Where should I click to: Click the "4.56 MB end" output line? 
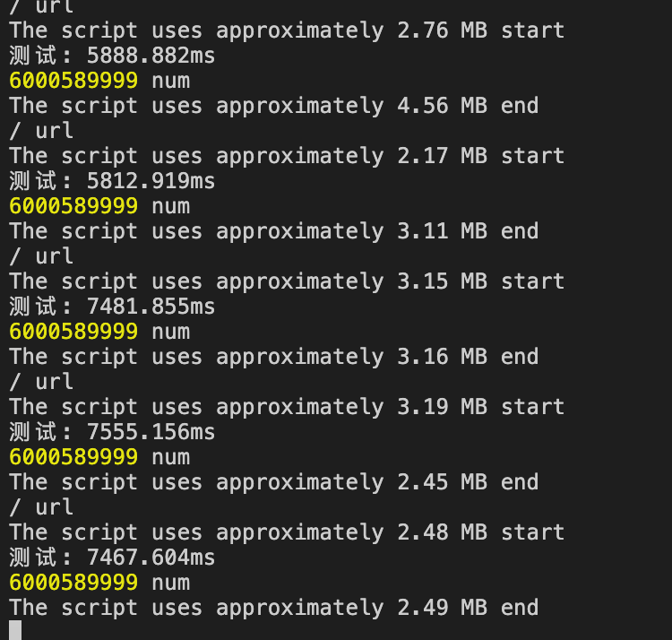(273, 106)
